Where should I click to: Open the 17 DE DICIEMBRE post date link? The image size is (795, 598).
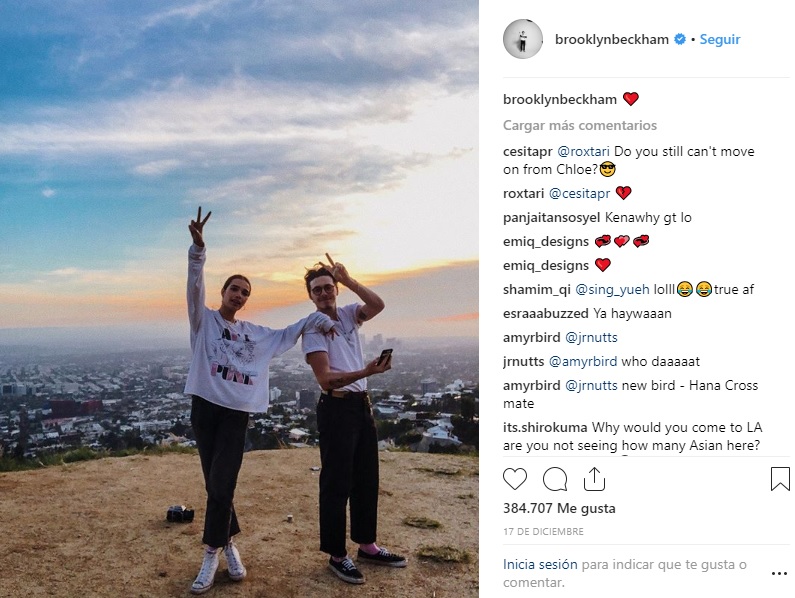(x=543, y=532)
